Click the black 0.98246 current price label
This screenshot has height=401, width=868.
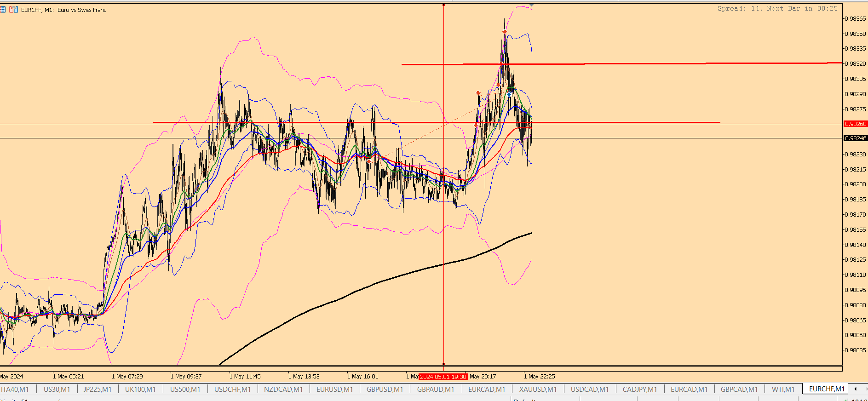(x=856, y=138)
